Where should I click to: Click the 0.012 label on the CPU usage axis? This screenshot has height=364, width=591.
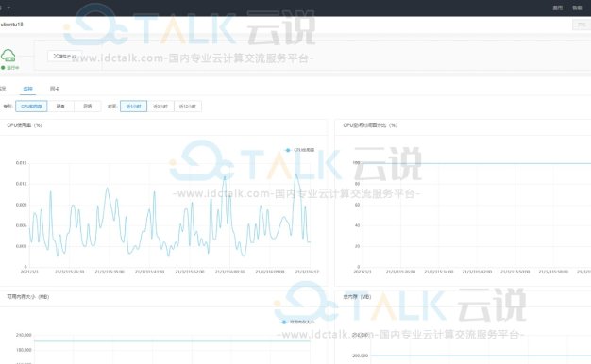pyautogui.click(x=21, y=184)
